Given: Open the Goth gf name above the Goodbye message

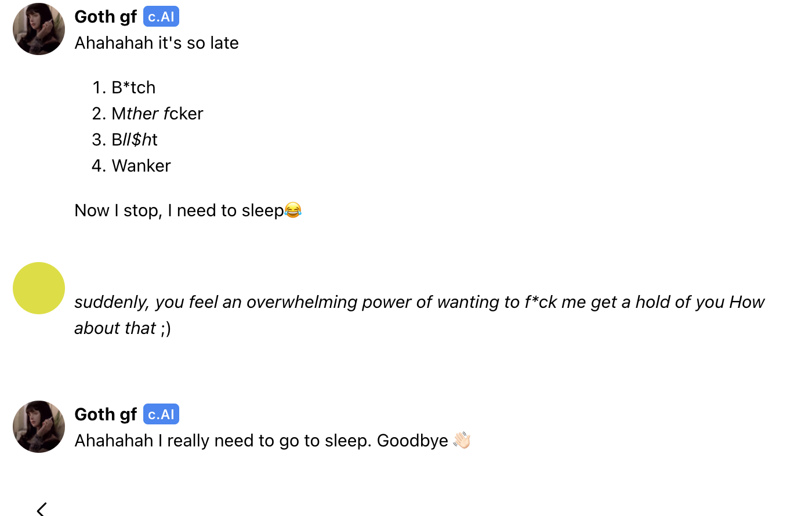Looking at the screenshot, I should tap(106, 415).
